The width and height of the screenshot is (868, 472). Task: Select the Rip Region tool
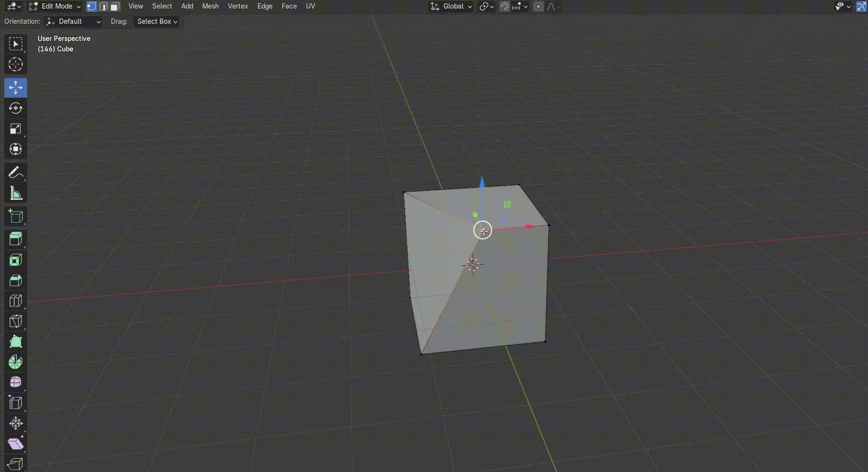coord(16,463)
